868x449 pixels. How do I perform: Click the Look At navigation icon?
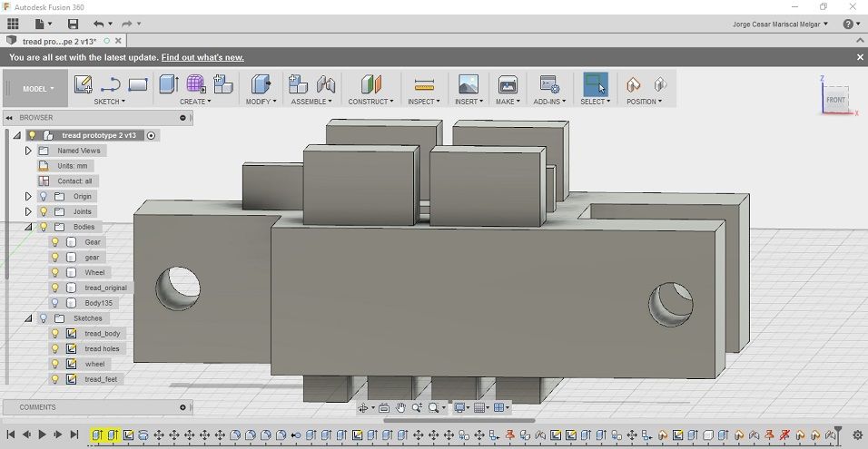click(x=384, y=407)
